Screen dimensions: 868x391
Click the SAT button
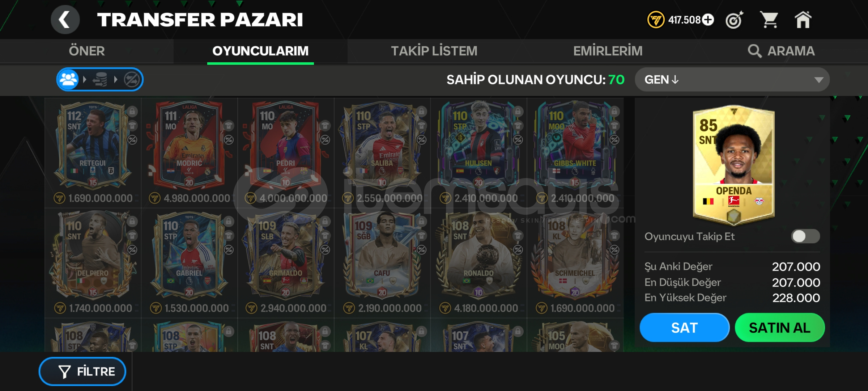(x=684, y=328)
